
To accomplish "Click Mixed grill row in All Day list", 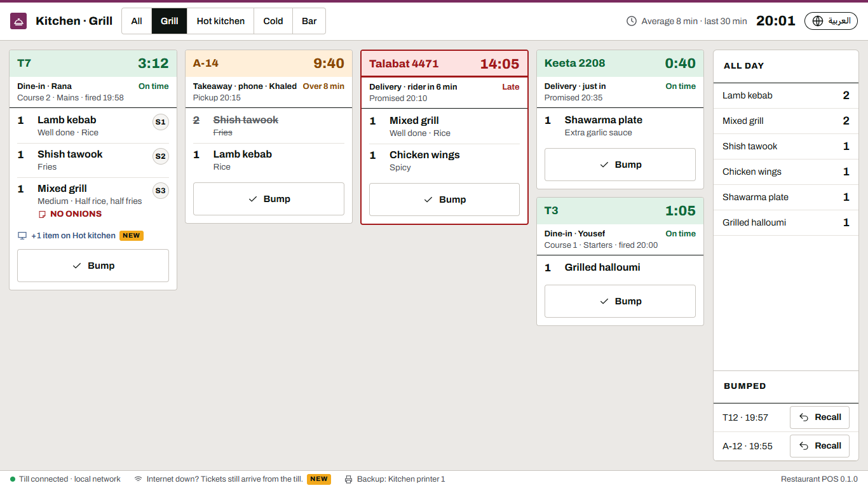I will tap(786, 121).
